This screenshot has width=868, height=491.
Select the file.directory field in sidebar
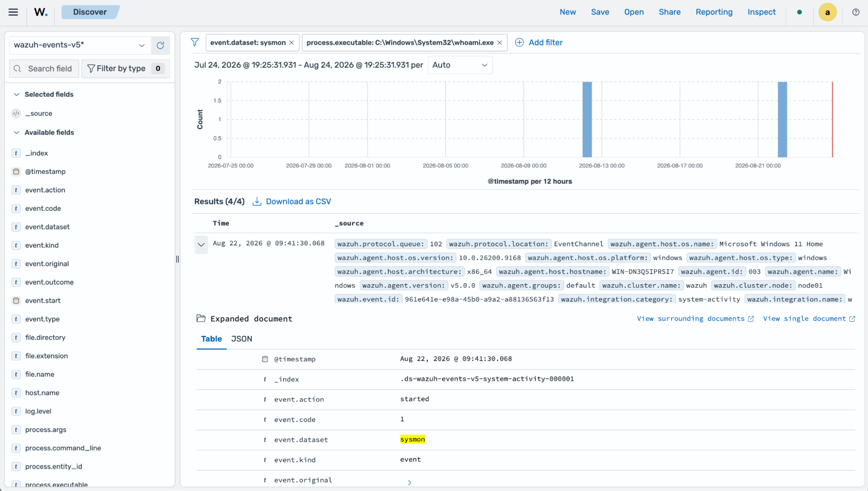point(45,338)
